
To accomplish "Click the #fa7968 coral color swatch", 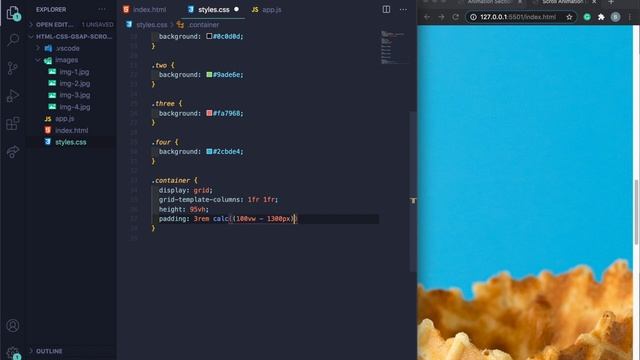I will tap(209, 113).
